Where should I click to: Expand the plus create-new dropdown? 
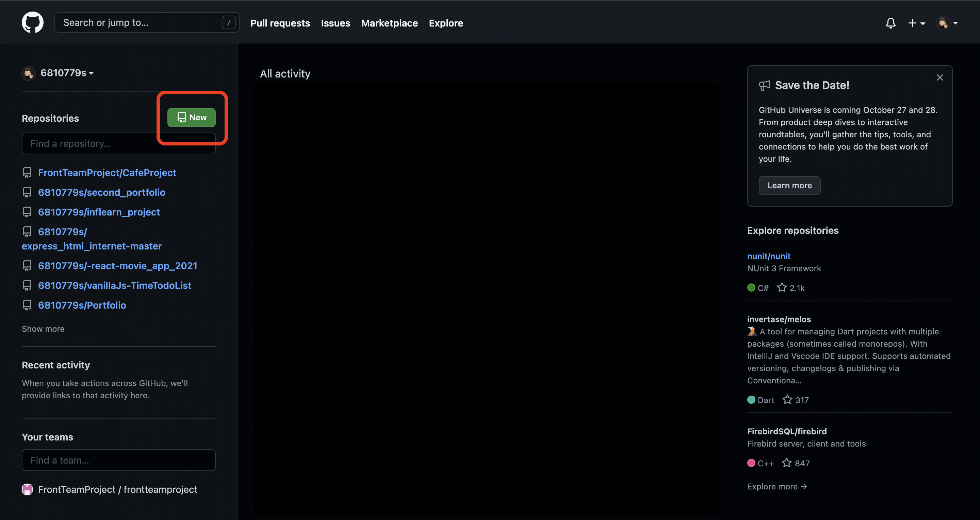916,23
